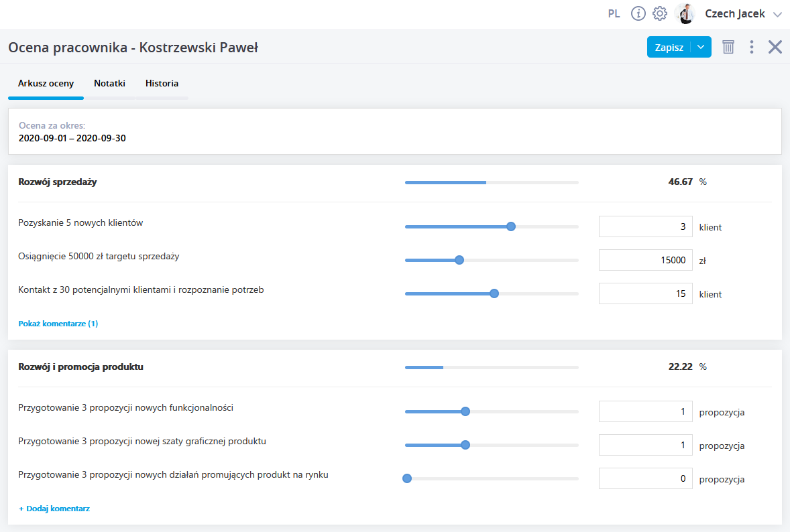Adjust the nowych działań promujących slider
790x532 pixels.
coord(492,478)
